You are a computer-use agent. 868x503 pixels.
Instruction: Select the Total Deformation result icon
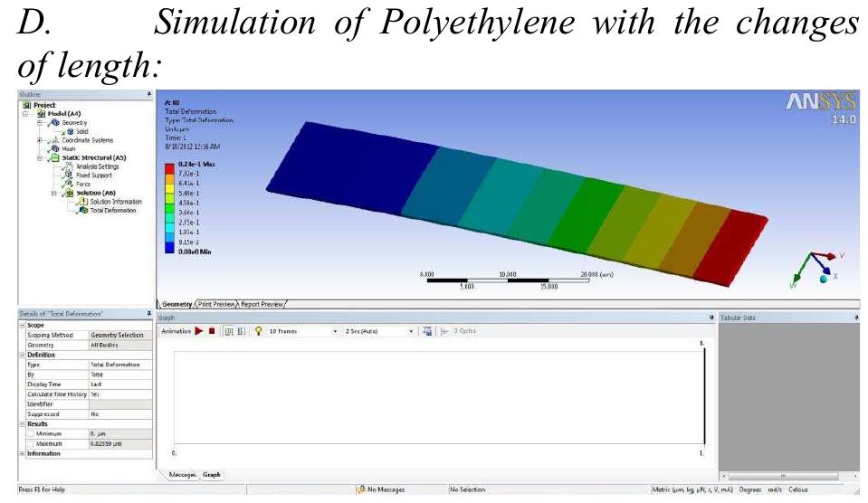click(83, 210)
